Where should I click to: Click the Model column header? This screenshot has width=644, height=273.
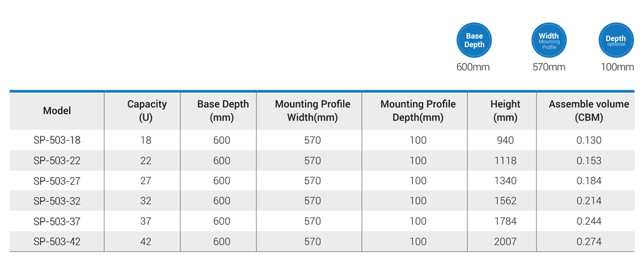(57, 111)
